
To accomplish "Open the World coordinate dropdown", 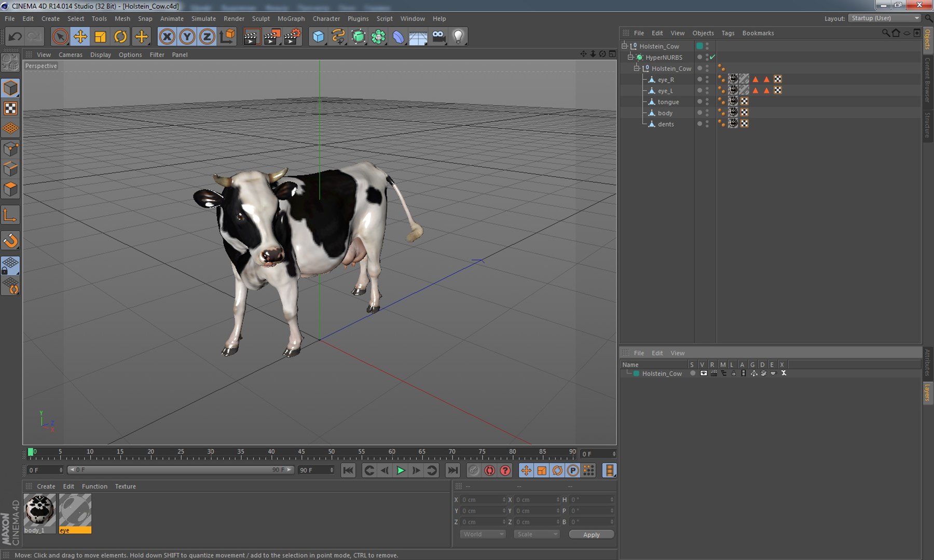I will coord(483,534).
